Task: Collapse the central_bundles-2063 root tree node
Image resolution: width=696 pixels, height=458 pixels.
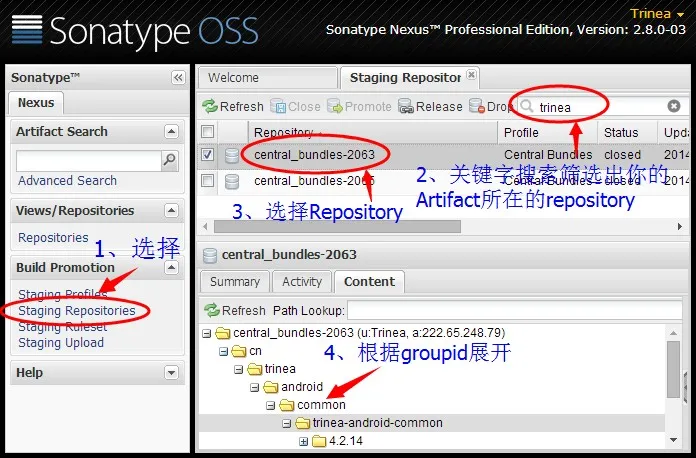Action: 206,333
